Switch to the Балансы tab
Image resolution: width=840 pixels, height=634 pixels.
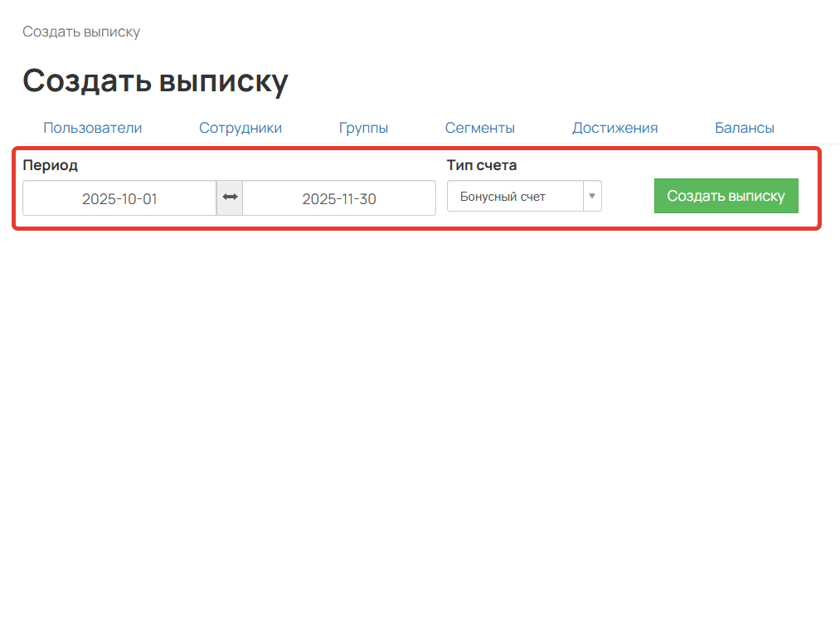744,128
